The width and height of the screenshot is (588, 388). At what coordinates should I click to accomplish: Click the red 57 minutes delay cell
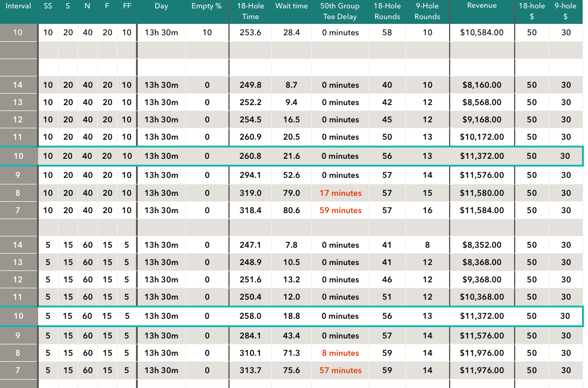pyautogui.click(x=341, y=370)
